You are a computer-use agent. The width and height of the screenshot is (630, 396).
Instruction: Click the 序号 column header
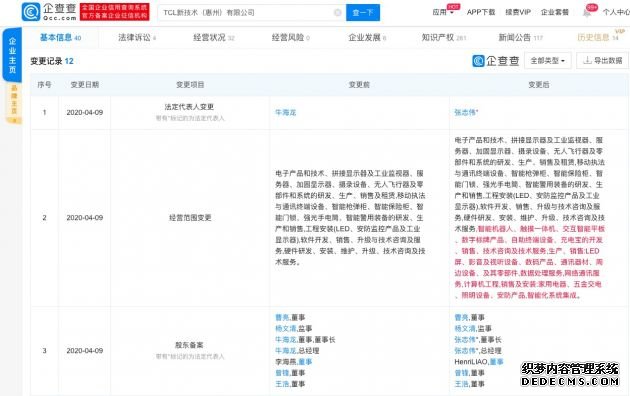coord(44,85)
